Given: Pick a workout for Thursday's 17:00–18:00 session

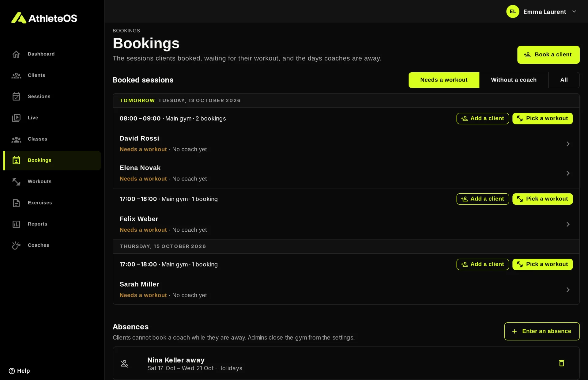Looking at the screenshot, I should tap(542, 264).
